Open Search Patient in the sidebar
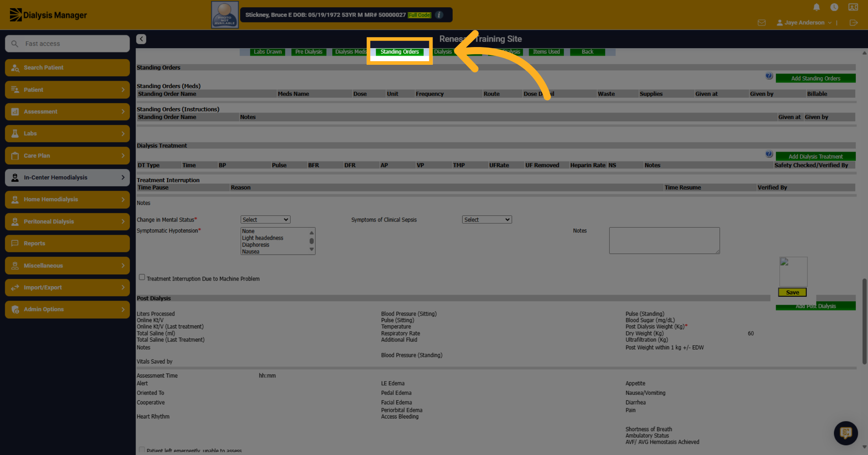Viewport: 868px width, 455px height. tap(67, 68)
